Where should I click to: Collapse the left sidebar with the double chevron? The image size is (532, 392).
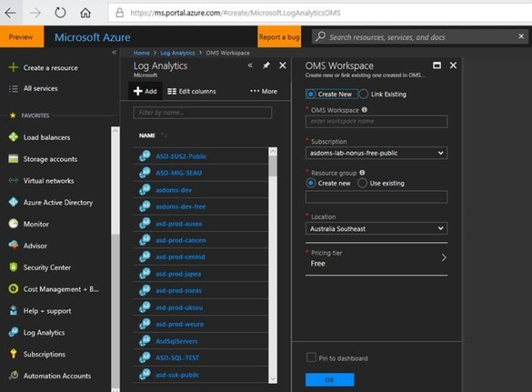(x=114, y=52)
